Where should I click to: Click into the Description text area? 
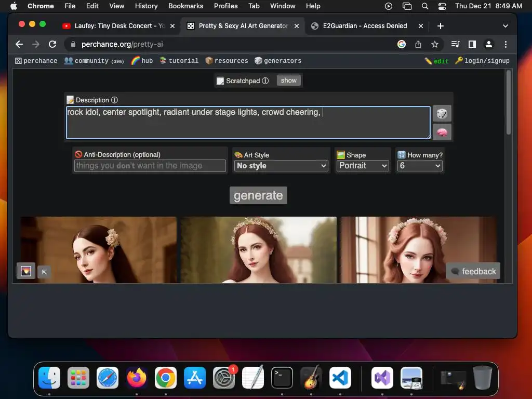coord(248,123)
